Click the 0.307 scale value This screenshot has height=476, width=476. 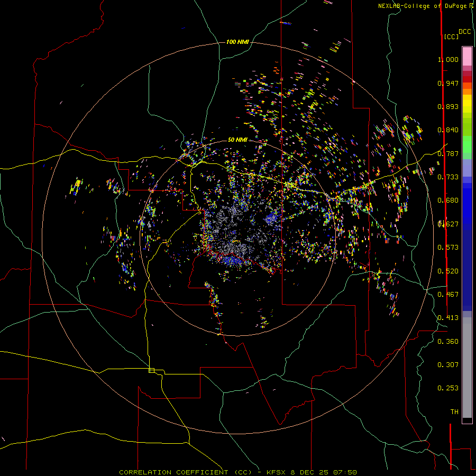click(x=448, y=365)
